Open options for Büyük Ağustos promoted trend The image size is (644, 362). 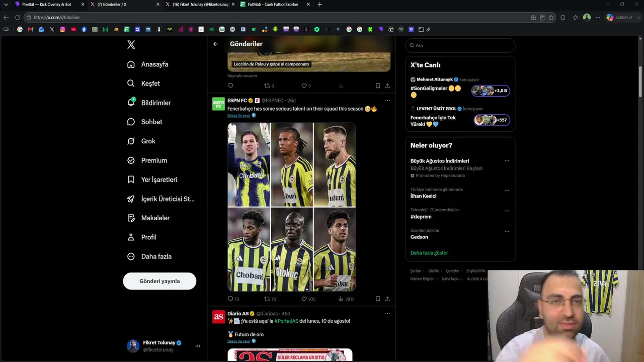(x=507, y=161)
